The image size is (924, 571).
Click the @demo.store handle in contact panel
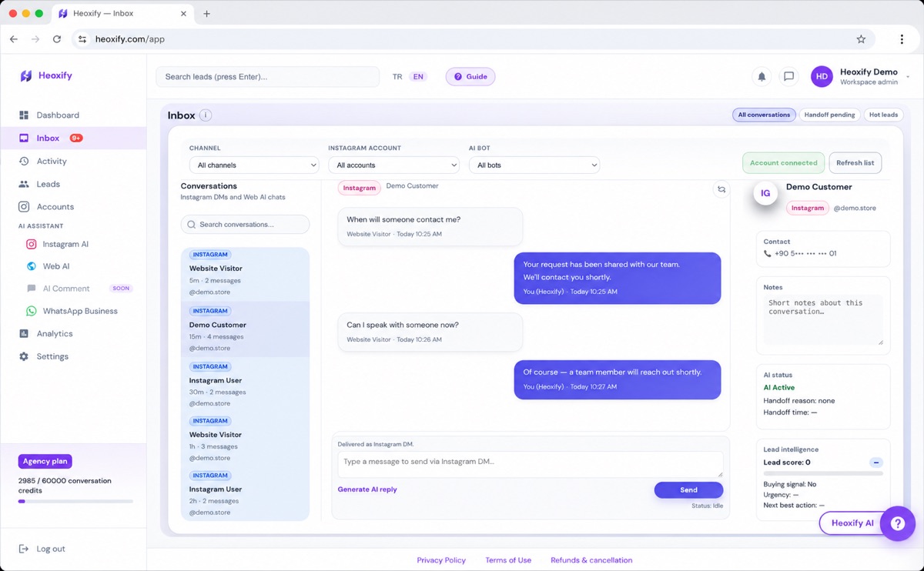tap(855, 209)
